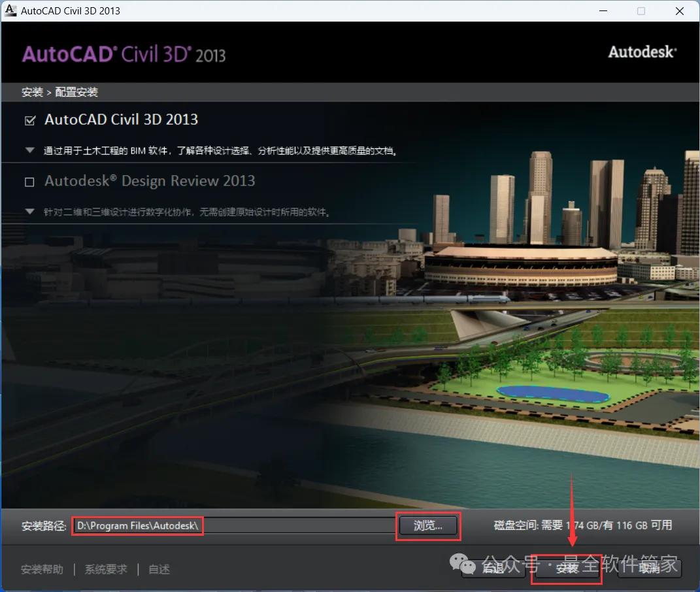Image resolution: width=700 pixels, height=592 pixels.
Task: Click the disk space 磁盘空间 status text
Action: [583, 525]
